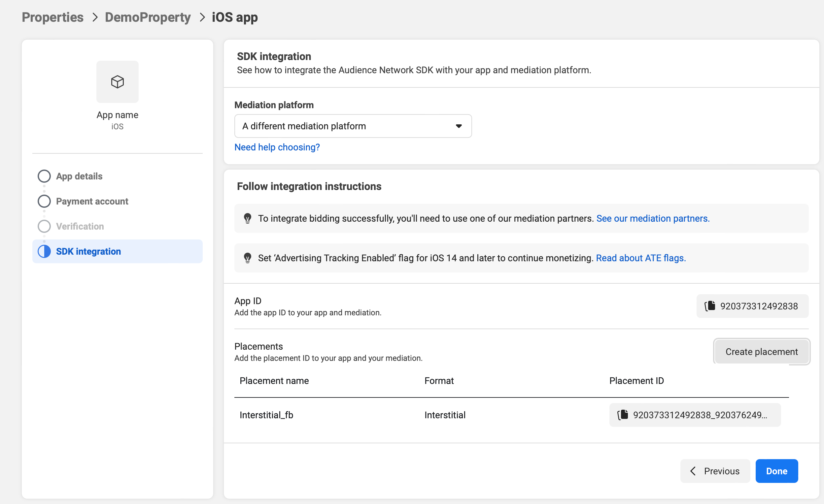Open the Need help choosing link
The height and width of the screenshot is (504, 824).
pos(277,147)
